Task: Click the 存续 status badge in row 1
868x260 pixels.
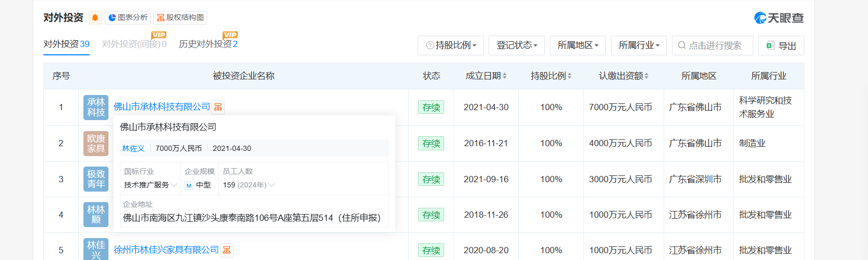Action: [431, 107]
